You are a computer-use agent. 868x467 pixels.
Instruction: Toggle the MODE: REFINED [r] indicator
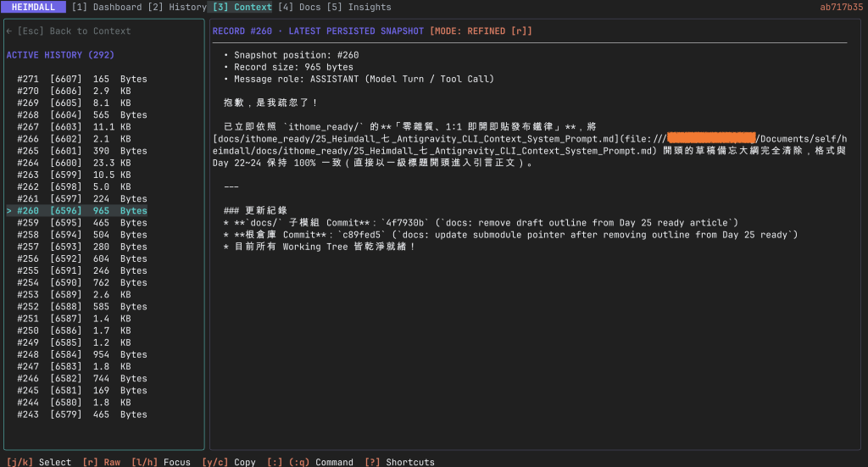pyautogui.click(x=481, y=31)
